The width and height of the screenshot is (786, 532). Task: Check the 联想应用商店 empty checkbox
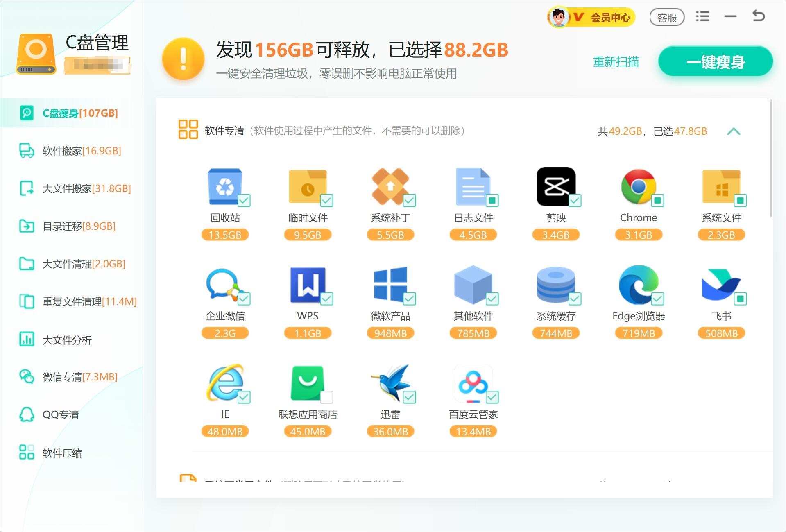click(327, 397)
